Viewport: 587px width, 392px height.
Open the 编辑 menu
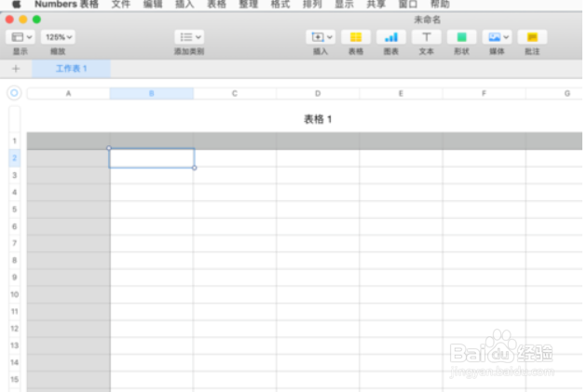(153, 4)
